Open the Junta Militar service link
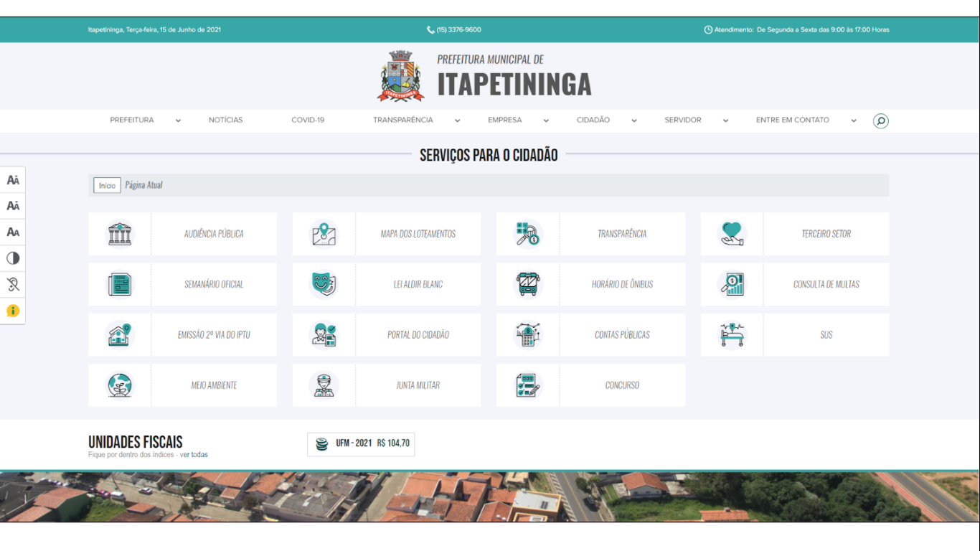The width and height of the screenshot is (980, 551). click(x=418, y=385)
